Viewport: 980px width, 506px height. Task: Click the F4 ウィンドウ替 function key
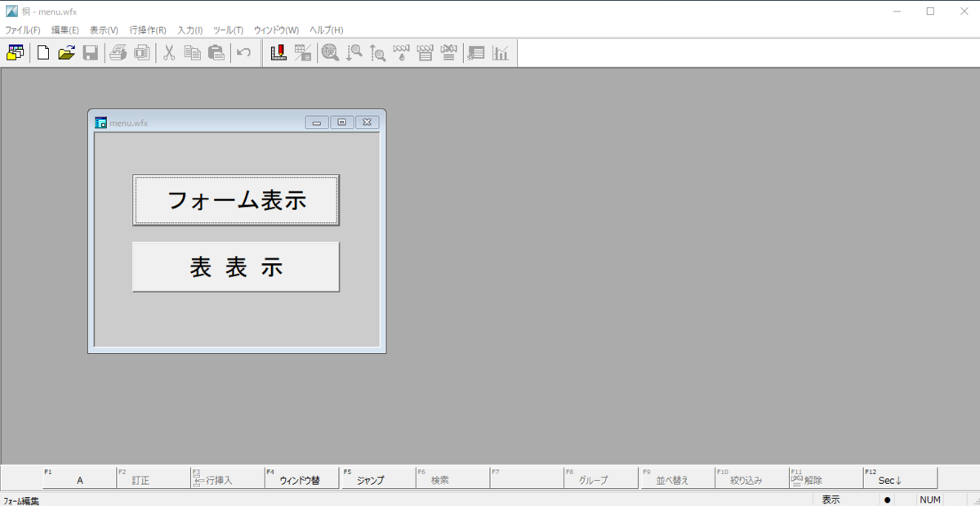[301, 479]
